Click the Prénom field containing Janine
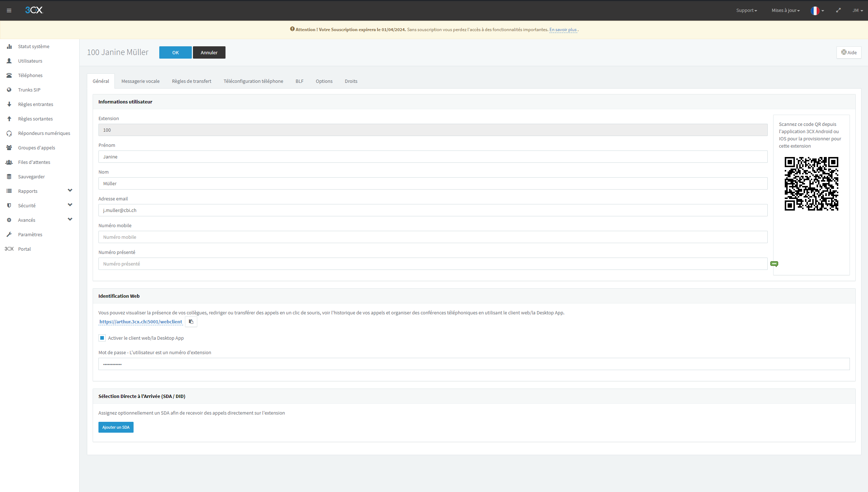Screen dimensions: 868x492 tap(433, 157)
